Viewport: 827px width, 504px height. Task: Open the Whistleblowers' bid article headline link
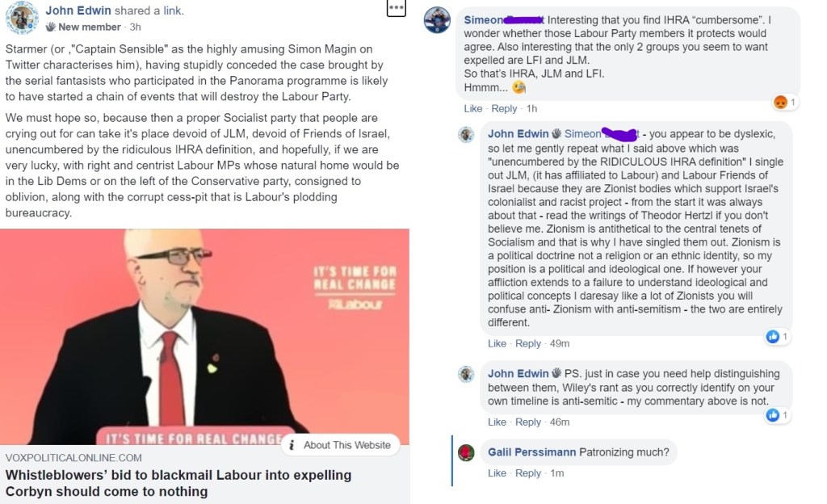[x=178, y=483]
